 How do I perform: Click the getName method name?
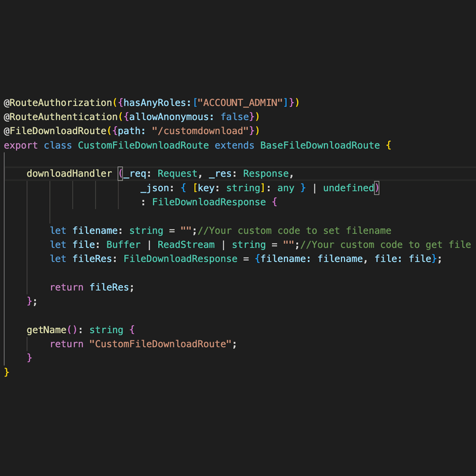pos(47,330)
